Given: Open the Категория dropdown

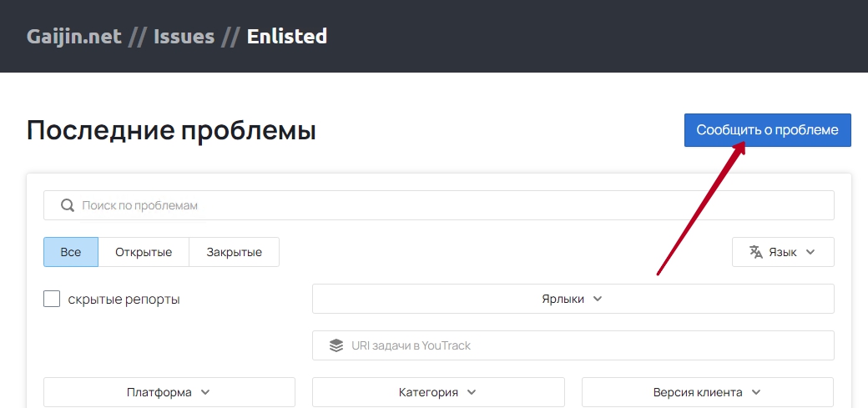Looking at the screenshot, I should [x=438, y=392].
